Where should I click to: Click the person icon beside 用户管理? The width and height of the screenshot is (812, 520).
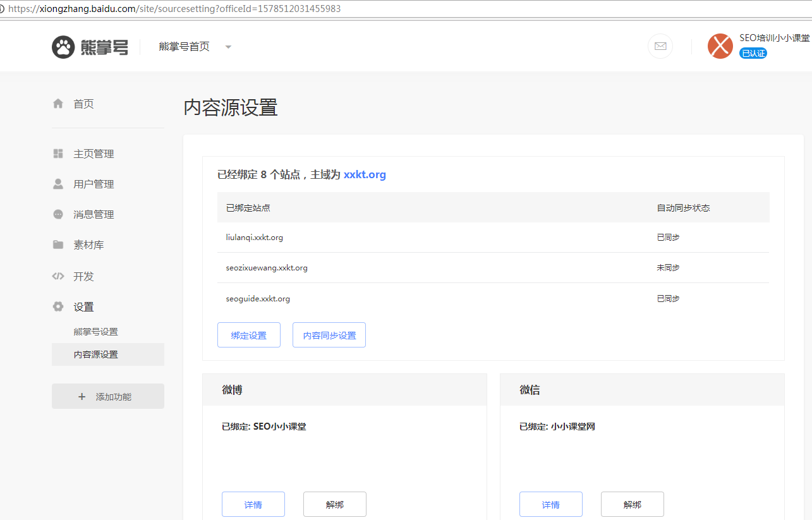tap(58, 184)
